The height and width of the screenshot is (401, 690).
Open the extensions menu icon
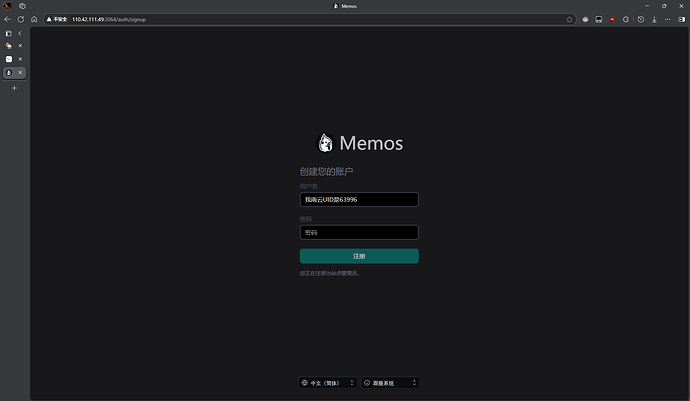point(626,19)
